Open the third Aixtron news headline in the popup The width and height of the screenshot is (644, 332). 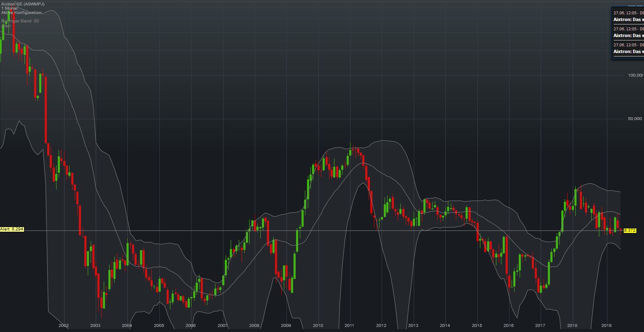(x=628, y=51)
